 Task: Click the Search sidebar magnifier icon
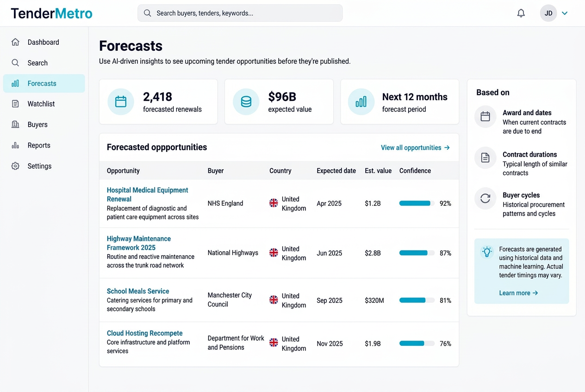click(15, 63)
